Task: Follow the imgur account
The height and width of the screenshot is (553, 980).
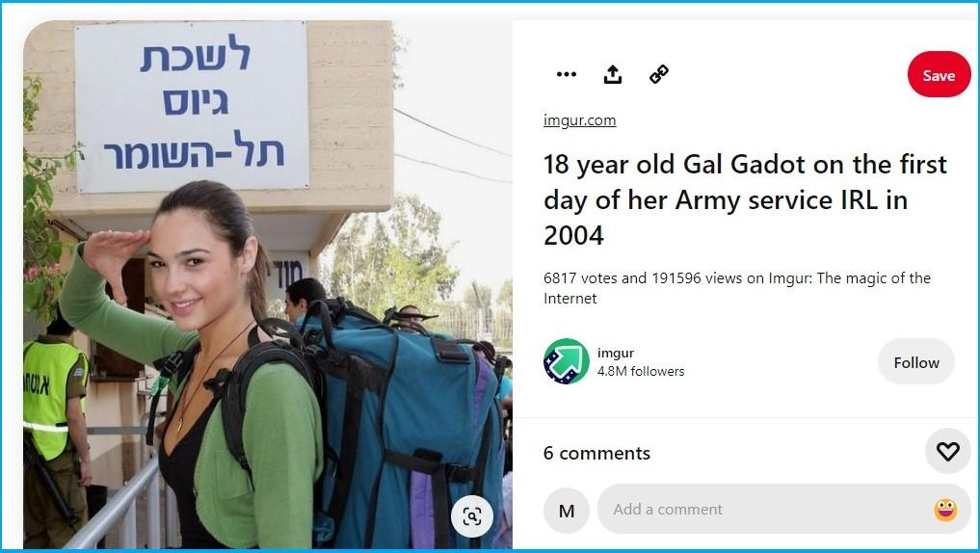Action: click(916, 362)
